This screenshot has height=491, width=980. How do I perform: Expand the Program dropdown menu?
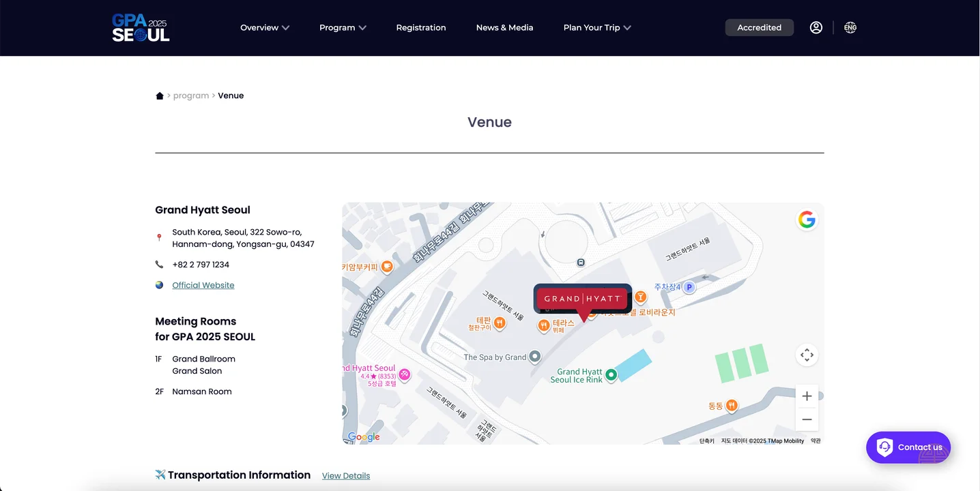[343, 27]
